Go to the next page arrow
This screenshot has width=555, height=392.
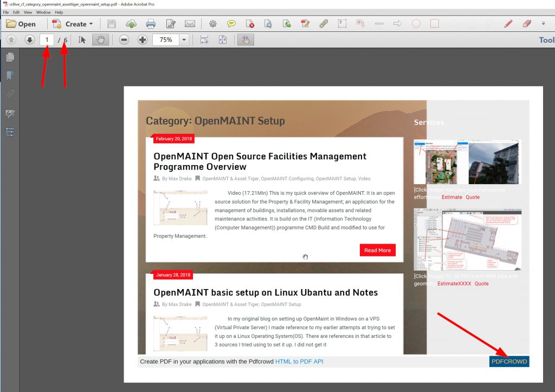point(29,40)
